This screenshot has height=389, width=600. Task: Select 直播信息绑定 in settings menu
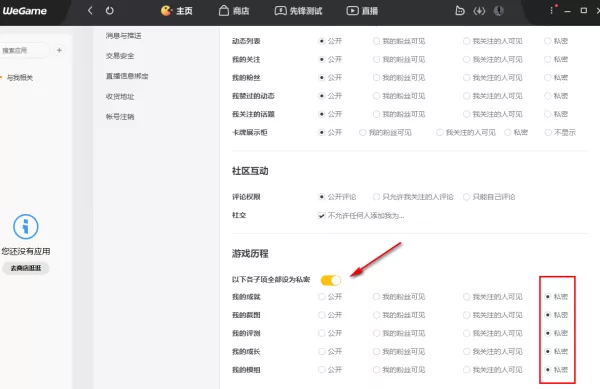point(127,76)
